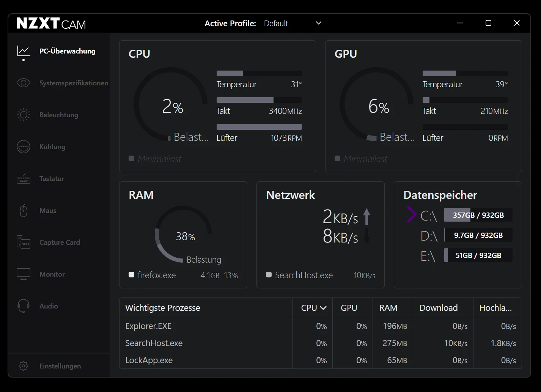Click the PC-Überwachung chart icon
The image size is (541, 392).
24,51
